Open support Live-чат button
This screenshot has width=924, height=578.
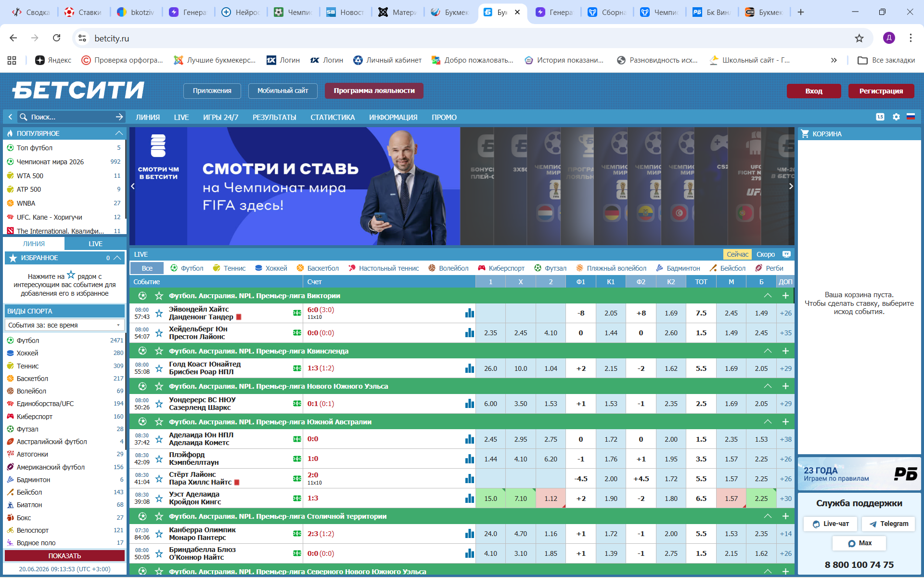831,524
